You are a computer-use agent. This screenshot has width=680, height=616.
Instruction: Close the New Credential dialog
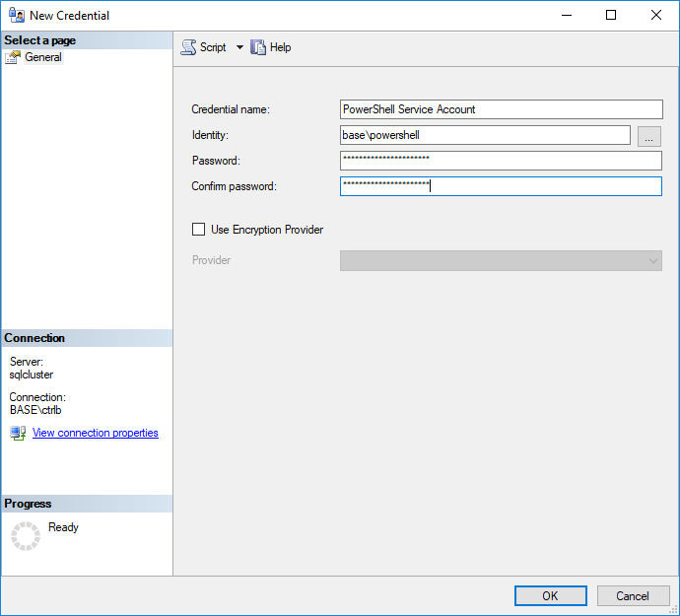pos(656,16)
